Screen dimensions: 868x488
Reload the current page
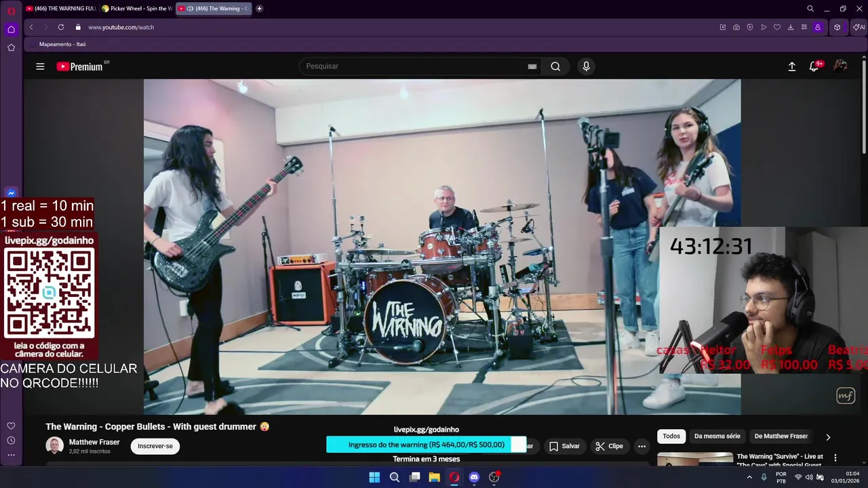point(61,27)
